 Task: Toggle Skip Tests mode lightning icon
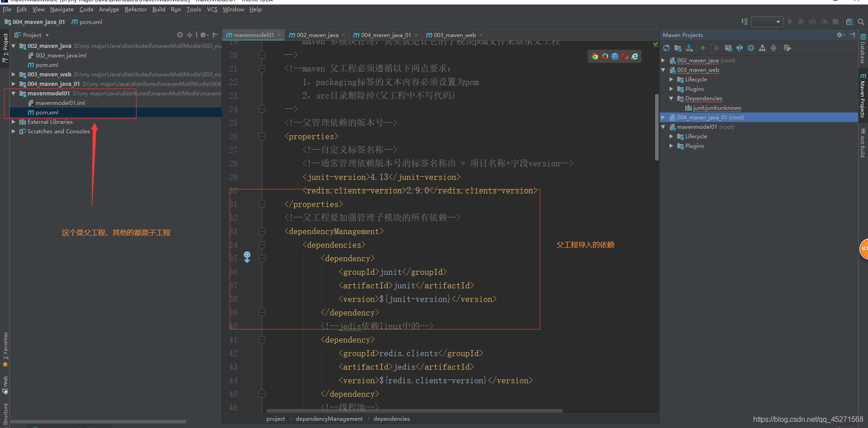tap(751, 48)
